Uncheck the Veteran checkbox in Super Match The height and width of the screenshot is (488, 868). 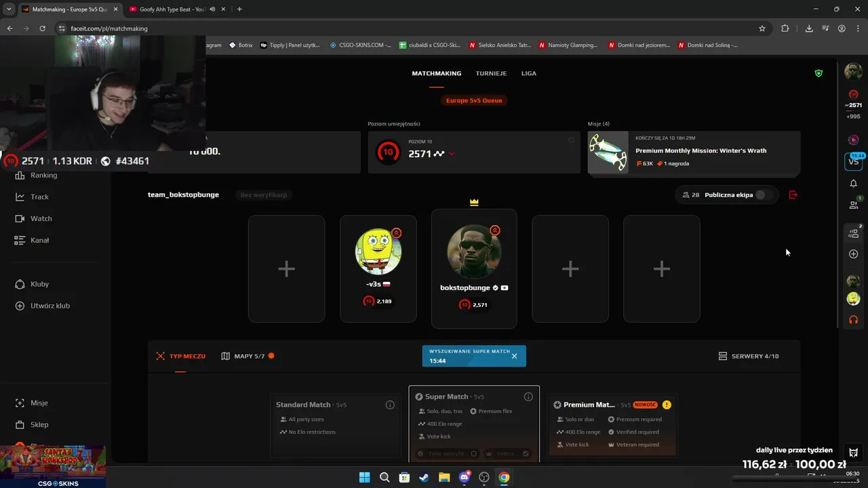click(x=526, y=453)
